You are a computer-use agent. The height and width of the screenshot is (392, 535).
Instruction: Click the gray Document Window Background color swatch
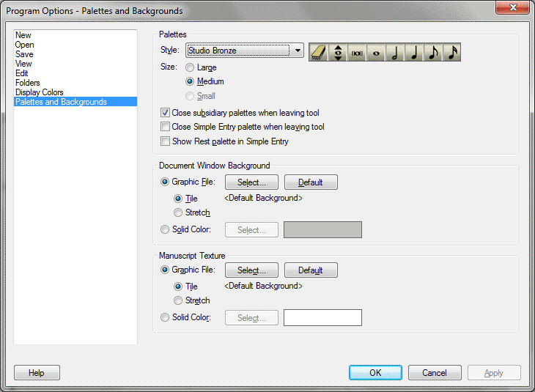coord(322,230)
